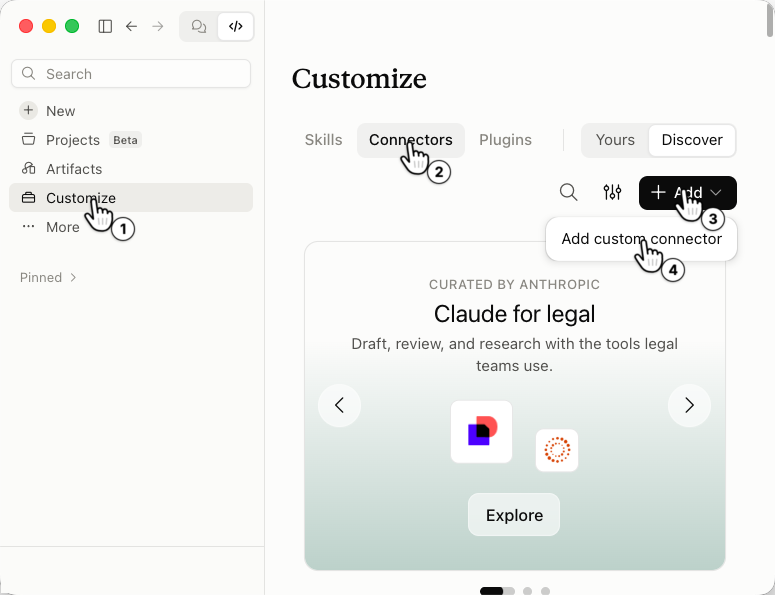775x595 pixels.
Task: Click the Explore button
Action: point(514,515)
